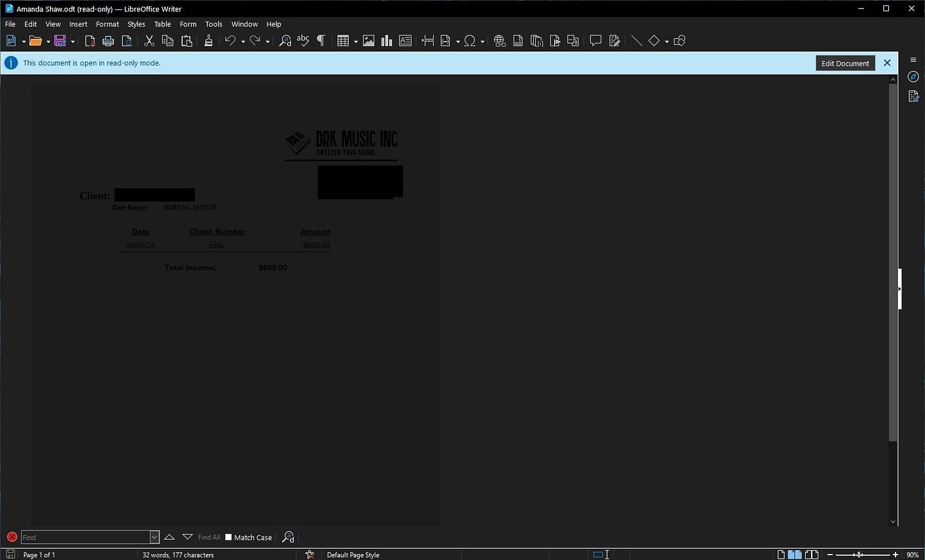Activate the Clone Formatting tool

click(208, 40)
